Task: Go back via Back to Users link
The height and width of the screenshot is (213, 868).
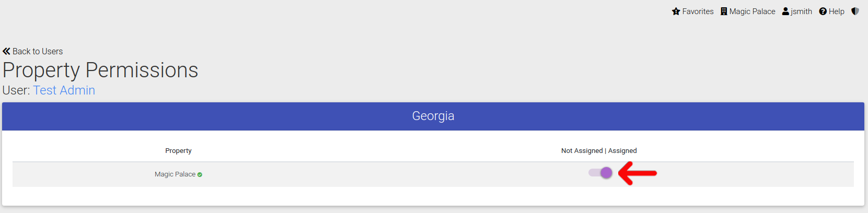Action: pyautogui.click(x=33, y=51)
